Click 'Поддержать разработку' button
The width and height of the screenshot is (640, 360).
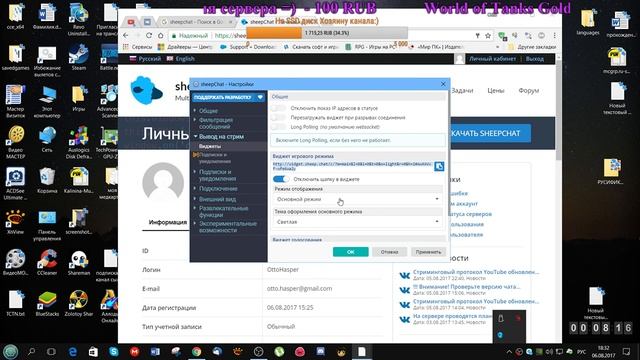229,97
